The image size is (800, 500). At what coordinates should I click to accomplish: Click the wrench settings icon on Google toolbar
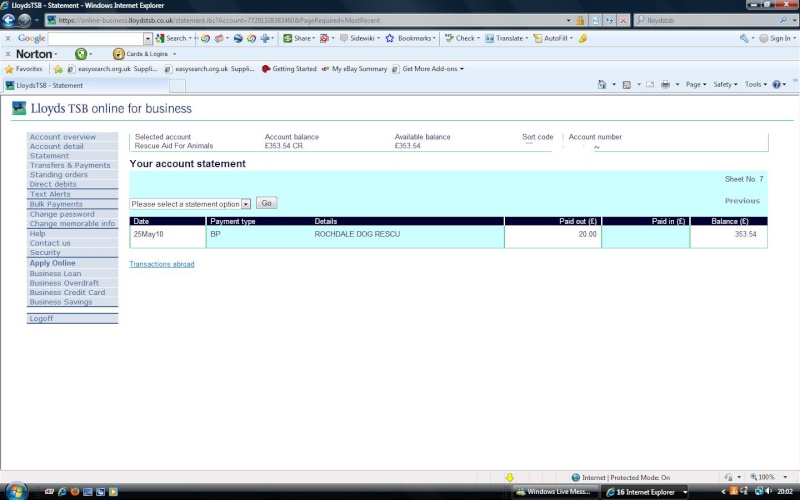coord(744,38)
